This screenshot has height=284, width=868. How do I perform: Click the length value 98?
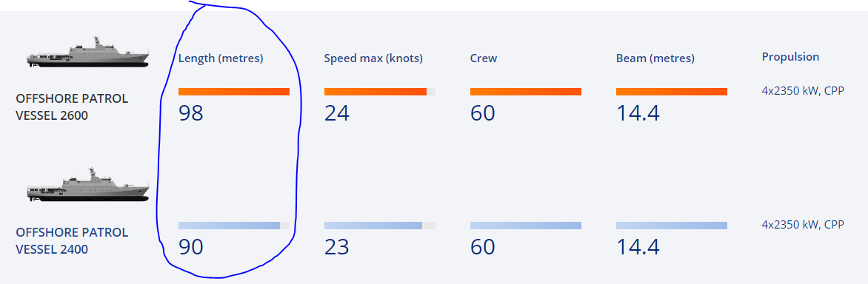[x=191, y=113]
